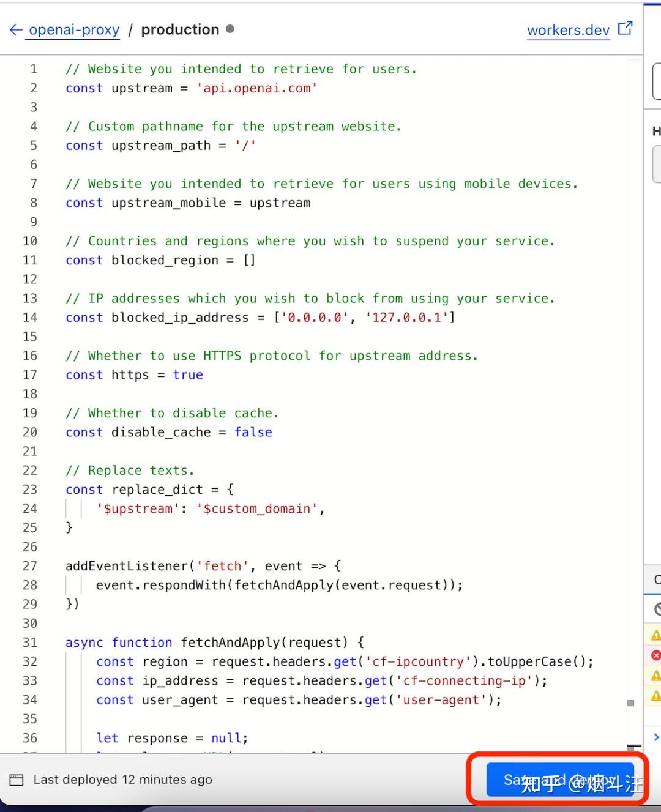Open workers.dev via the external link icon
This screenshot has width=661, height=812.
[x=624, y=28]
